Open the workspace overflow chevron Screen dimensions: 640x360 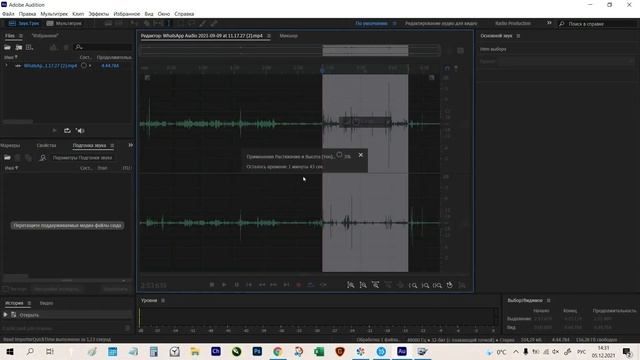click(549, 23)
